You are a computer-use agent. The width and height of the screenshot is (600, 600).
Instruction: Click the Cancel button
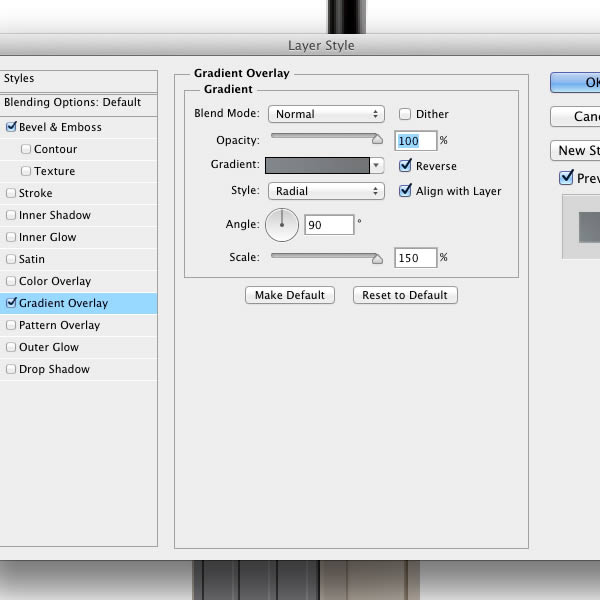pos(575,116)
